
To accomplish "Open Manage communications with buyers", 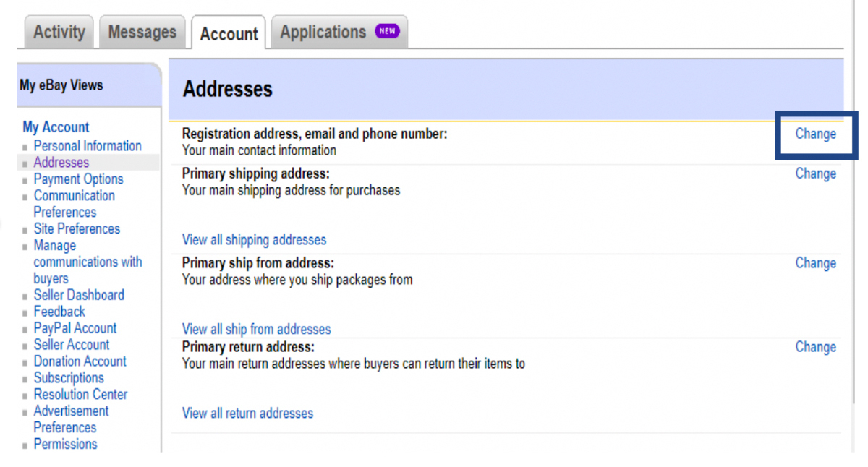I will 88,262.
